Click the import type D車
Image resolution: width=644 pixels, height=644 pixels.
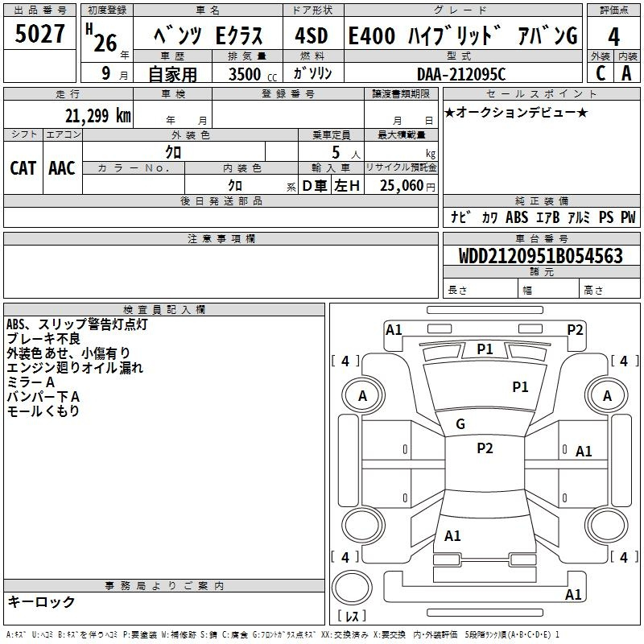[315, 186]
